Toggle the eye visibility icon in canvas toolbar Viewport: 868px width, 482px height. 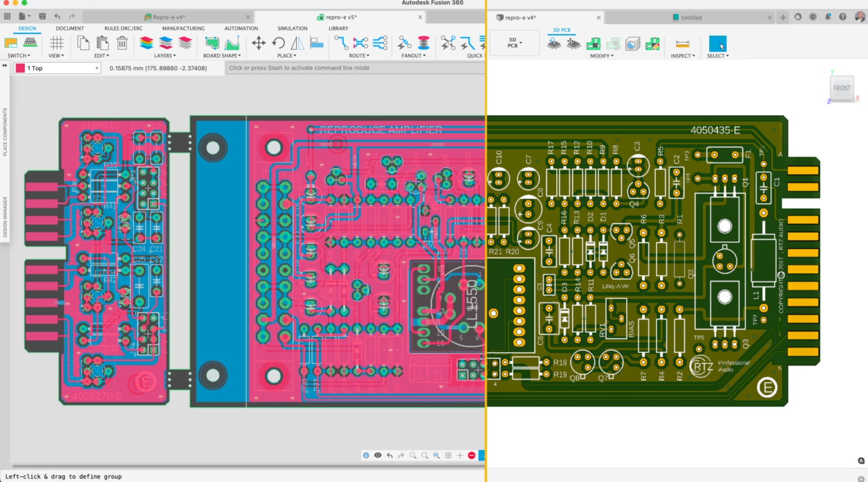tap(378, 455)
